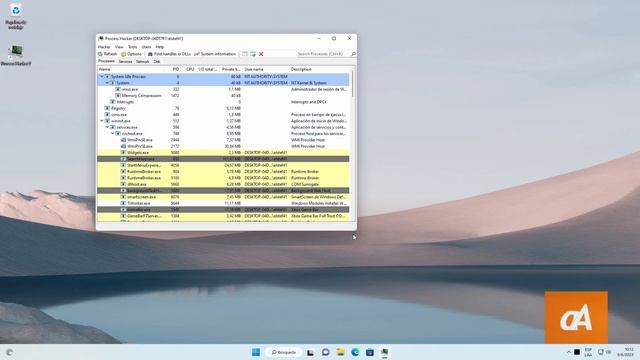This screenshot has width=640, height=360.
Task: Select the Registry process row
Action: click(x=223, y=108)
